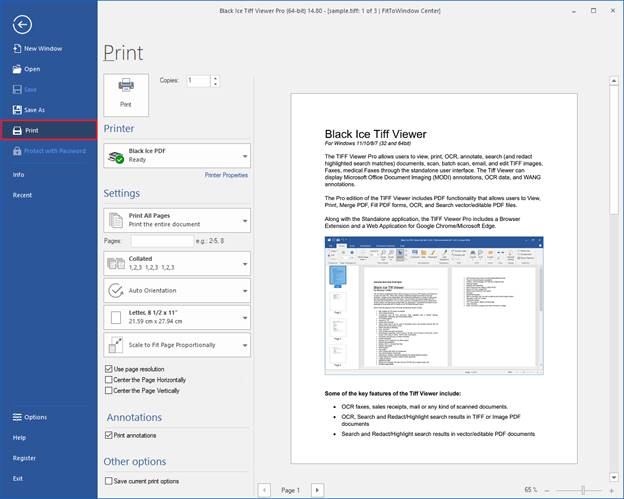Viewport: 624px width, 499px height.
Task: Increase copies with up spinner arrow
Action: coord(215,78)
